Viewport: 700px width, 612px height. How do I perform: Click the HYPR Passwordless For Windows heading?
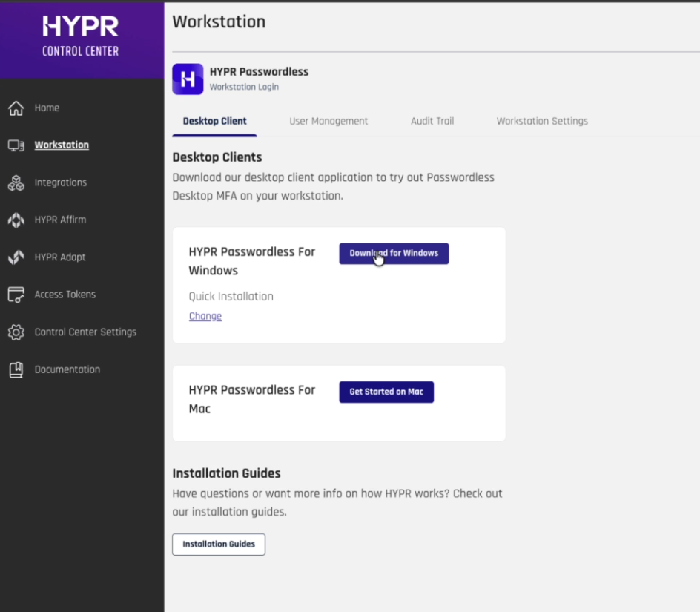[x=251, y=261]
